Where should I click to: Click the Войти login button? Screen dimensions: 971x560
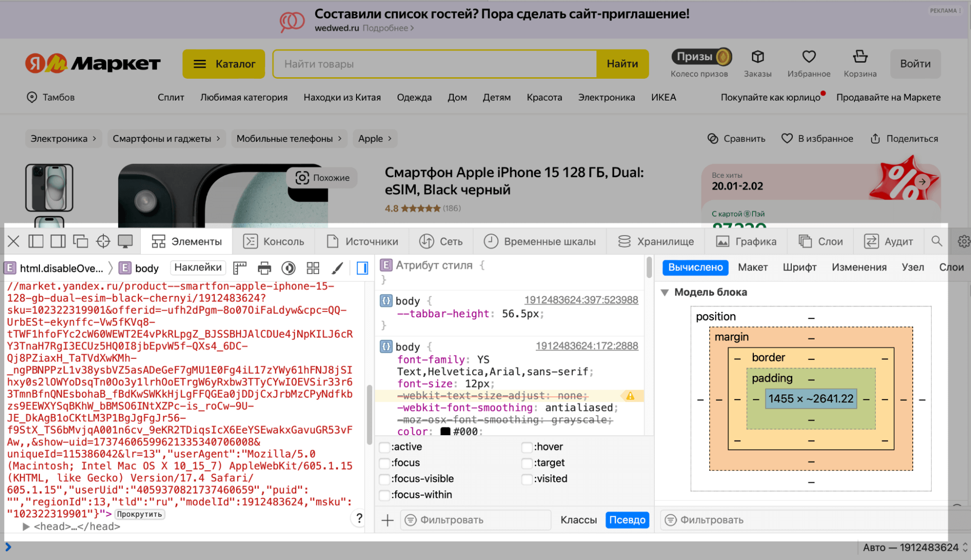click(915, 64)
